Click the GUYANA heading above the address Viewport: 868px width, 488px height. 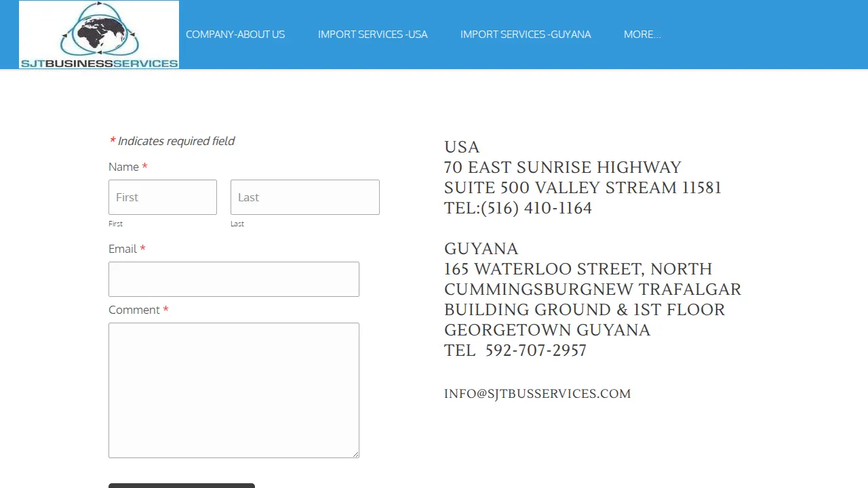click(481, 249)
